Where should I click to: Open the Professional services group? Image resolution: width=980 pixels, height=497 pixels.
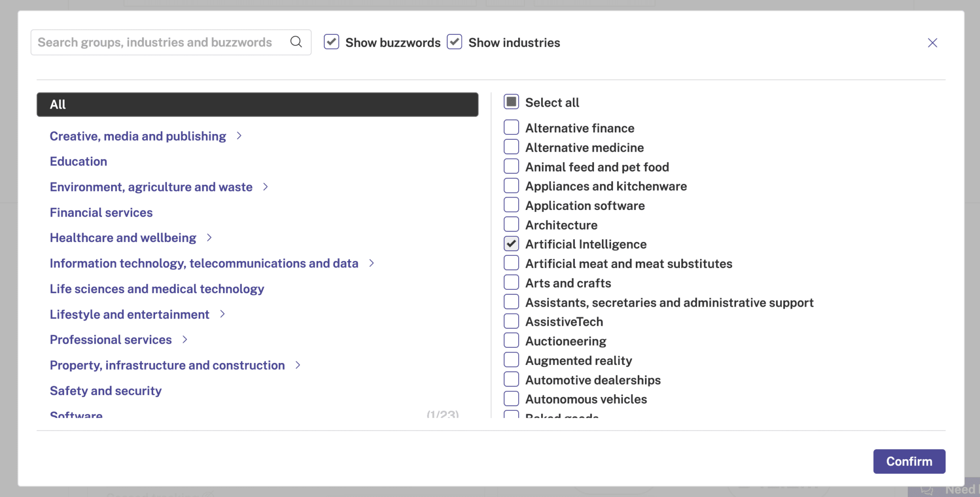(111, 340)
